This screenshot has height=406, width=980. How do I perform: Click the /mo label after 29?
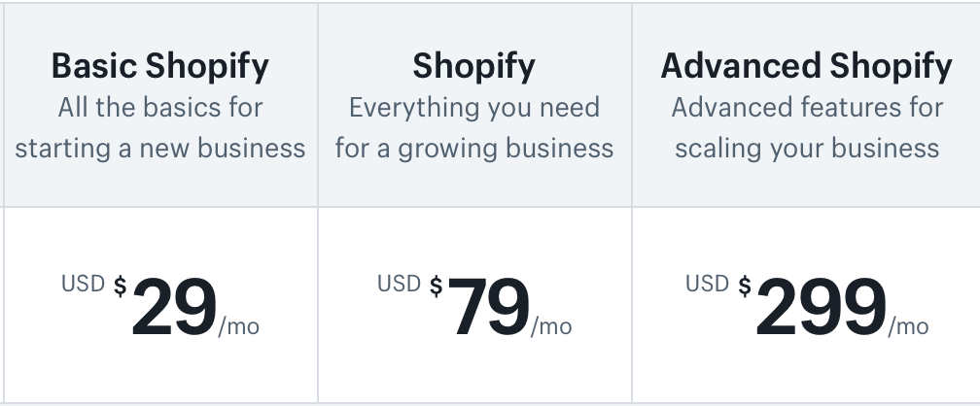click(x=239, y=326)
